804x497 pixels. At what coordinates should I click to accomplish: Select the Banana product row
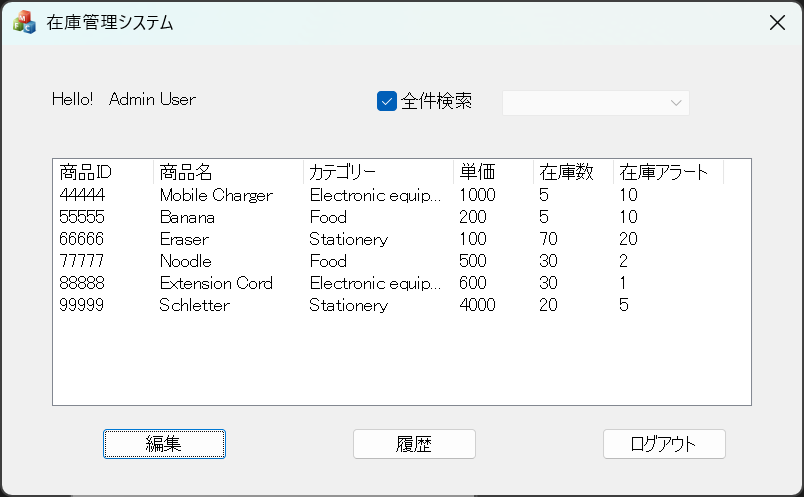[x=187, y=217]
